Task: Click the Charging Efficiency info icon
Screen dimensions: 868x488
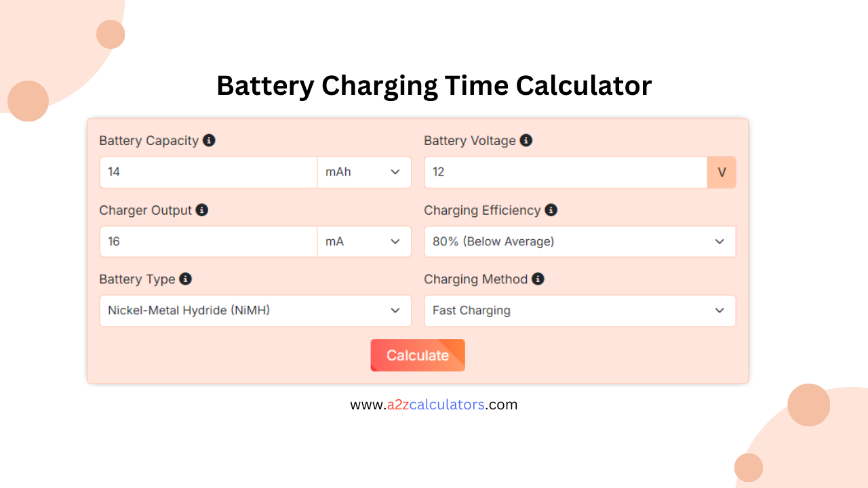Action: [551, 210]
